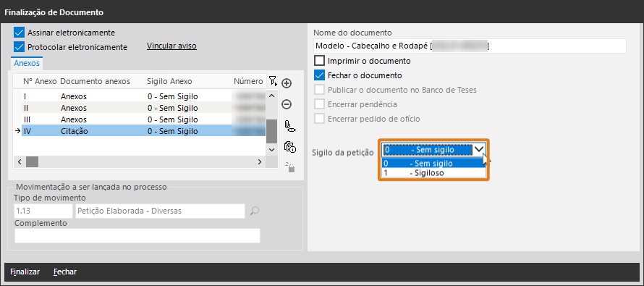Check Encerrar pendência option
This screenshot has width=644, height=286.
point(319,104)
